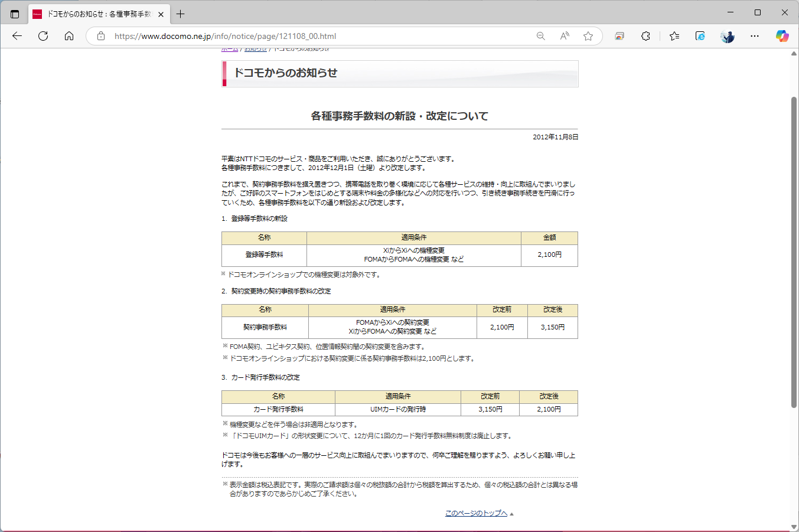Open the Internet Explorer mode icon

point(700,36)
